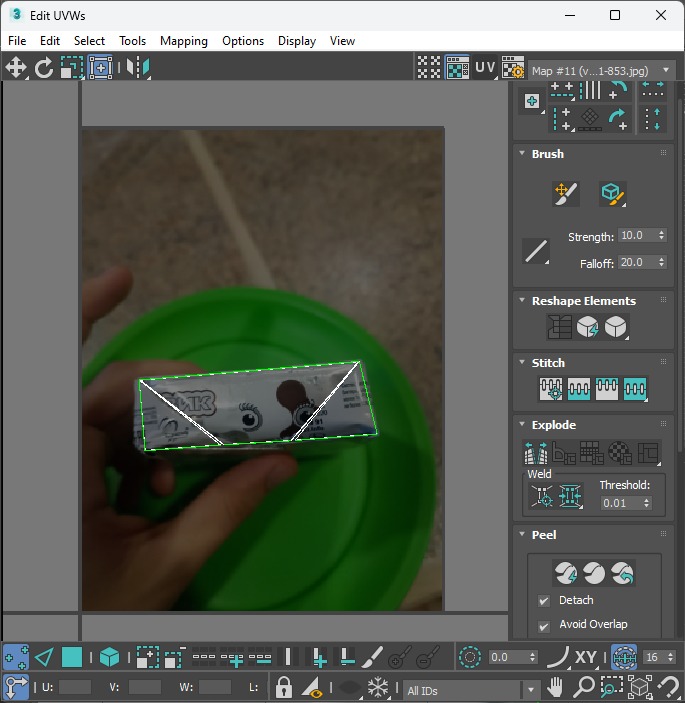Click the Target Weld icon
Viewport: 685px width, 703px height.
click(542, 496)
